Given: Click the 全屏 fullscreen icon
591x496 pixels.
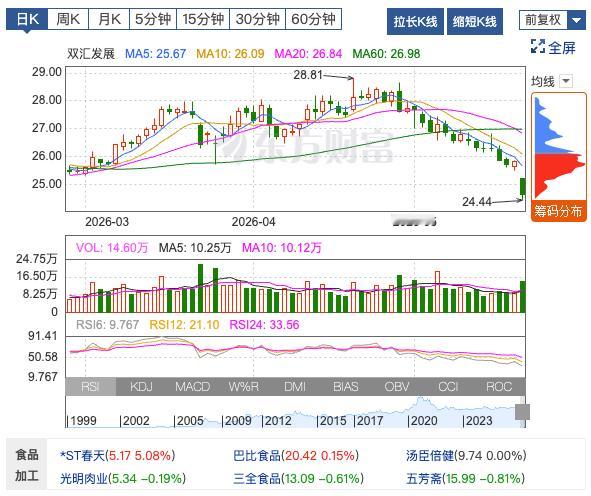Looking at the screenshot, I should click(x=538, y=47).
